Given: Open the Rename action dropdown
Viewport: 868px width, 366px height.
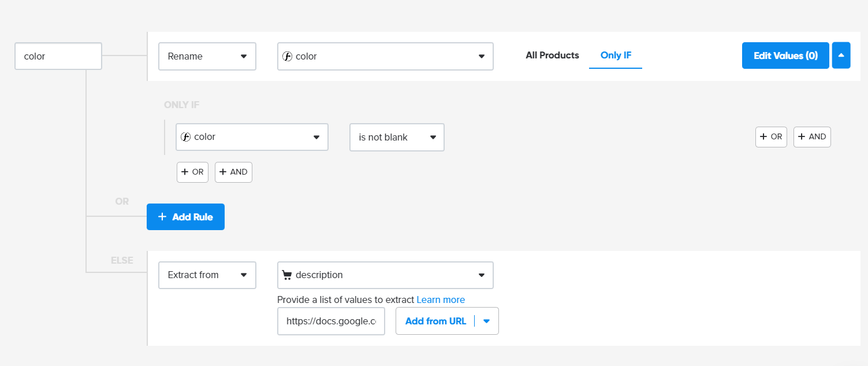Looking at the screenshot, I should tap(207, 56).
